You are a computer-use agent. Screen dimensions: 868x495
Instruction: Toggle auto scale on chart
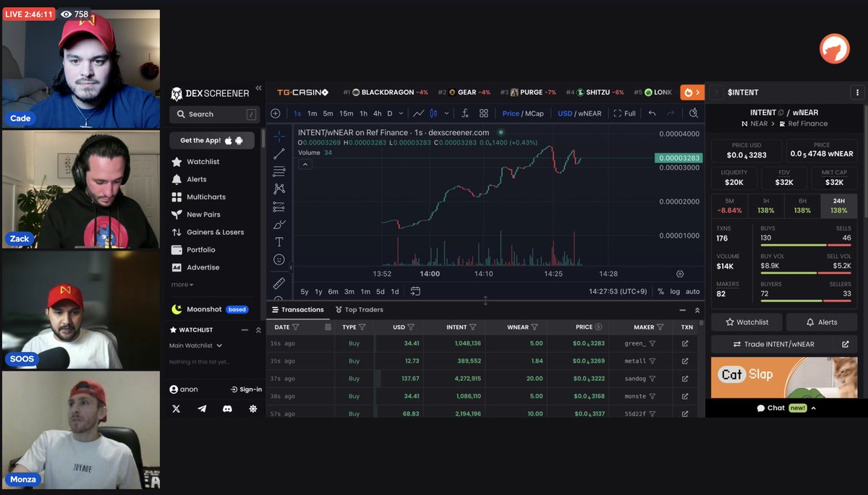pyautogui.click(x=692, y=291)
